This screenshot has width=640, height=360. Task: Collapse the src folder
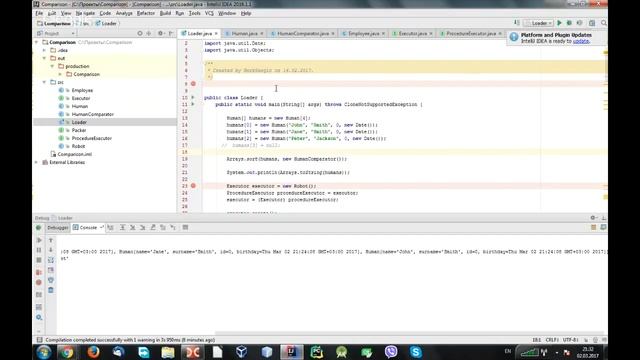(x=44, y=82)
